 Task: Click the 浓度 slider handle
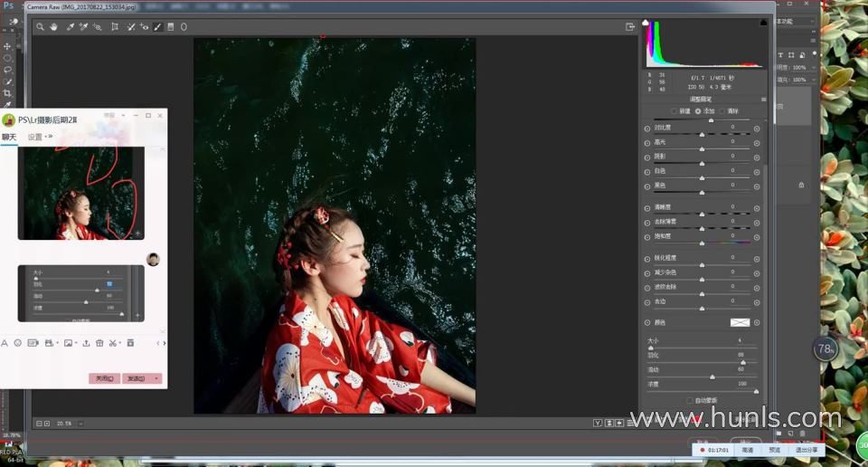coord(756,391)
